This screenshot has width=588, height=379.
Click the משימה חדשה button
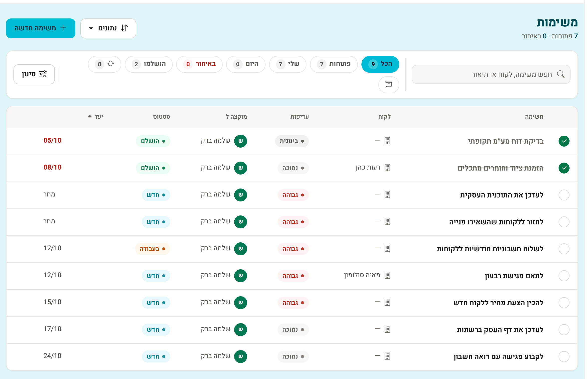coord(41,28)
